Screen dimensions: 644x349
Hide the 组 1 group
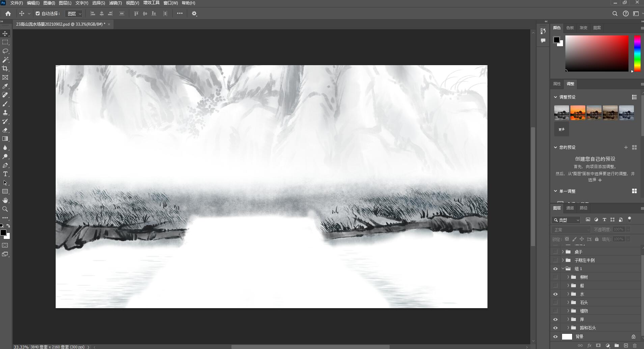click(555, 269)
